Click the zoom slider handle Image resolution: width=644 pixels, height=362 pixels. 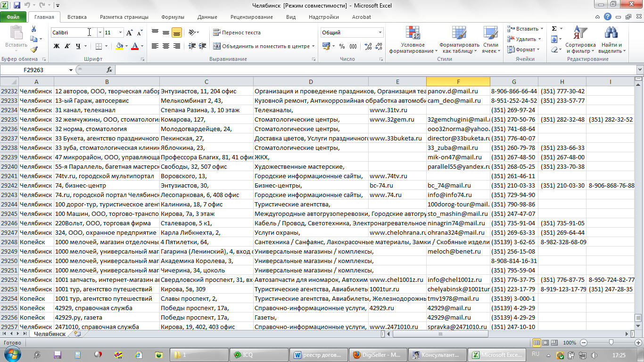[x=611, y=343]
